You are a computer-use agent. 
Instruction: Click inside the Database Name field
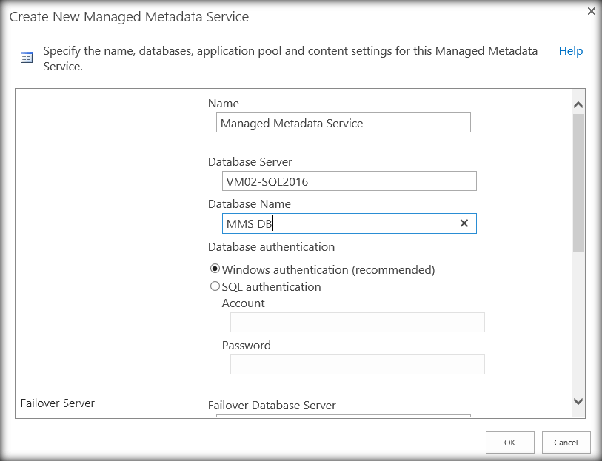[x=336, y=224]
